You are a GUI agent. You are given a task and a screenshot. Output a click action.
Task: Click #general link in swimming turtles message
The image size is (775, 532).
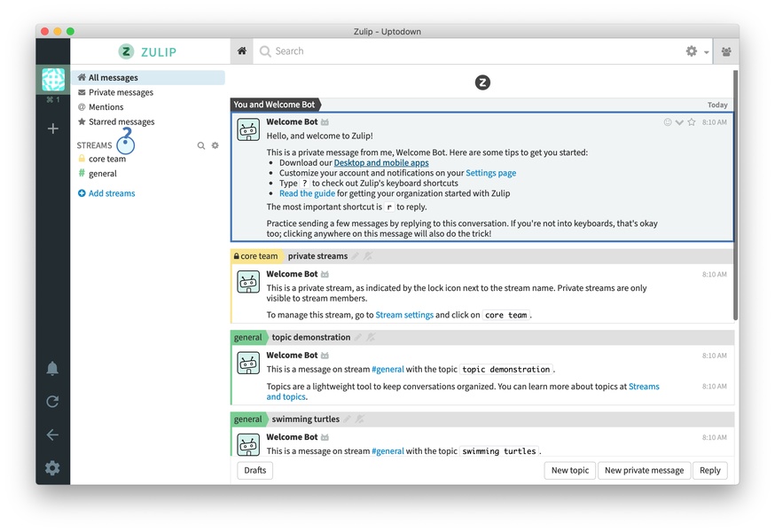tap(387, 451)
